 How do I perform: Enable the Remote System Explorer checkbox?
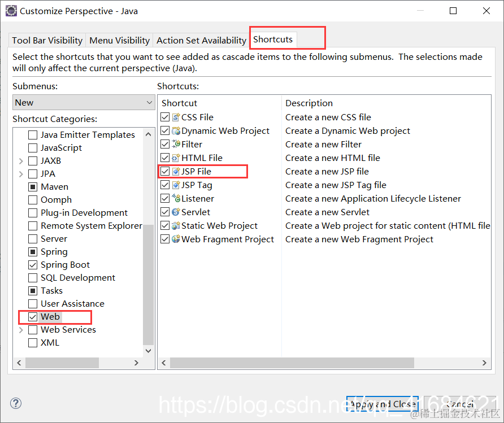[x=33, y=226]
